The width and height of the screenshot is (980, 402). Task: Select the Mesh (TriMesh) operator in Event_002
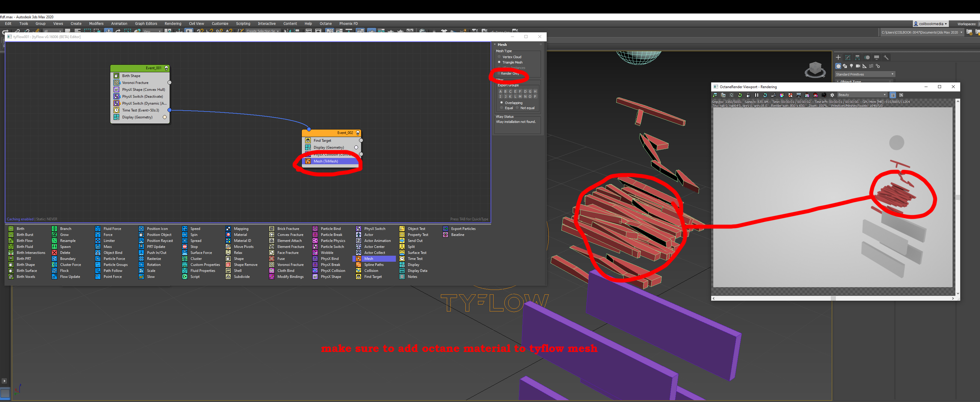click(x=326, y=161)
